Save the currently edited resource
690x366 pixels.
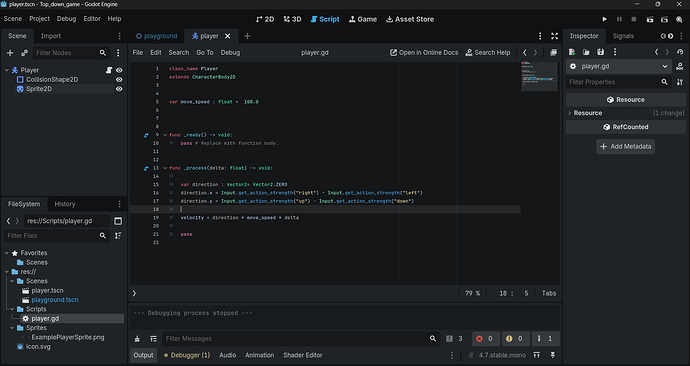pos(601,52)
